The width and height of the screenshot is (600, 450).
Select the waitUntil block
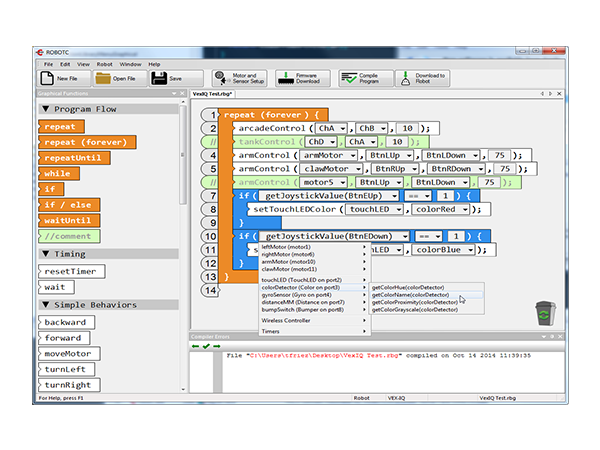coord(67,220)
